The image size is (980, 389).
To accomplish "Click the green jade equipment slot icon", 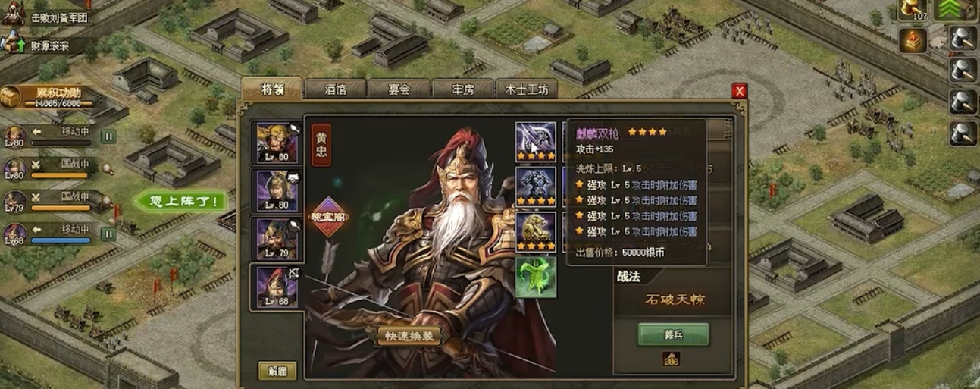I will [536, 277].
